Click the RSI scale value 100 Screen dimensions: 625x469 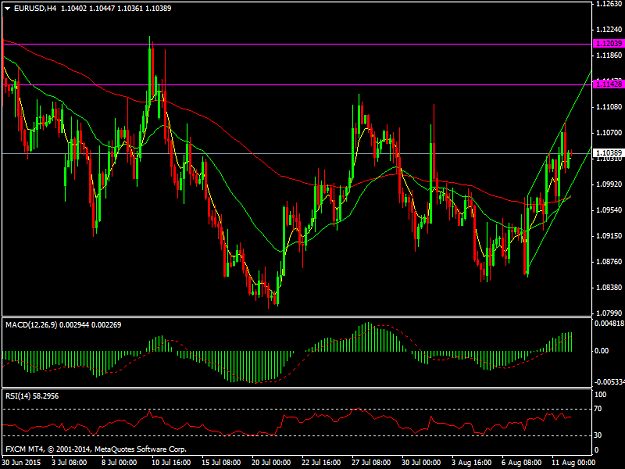pyautogui.click(x=600, y=394)
